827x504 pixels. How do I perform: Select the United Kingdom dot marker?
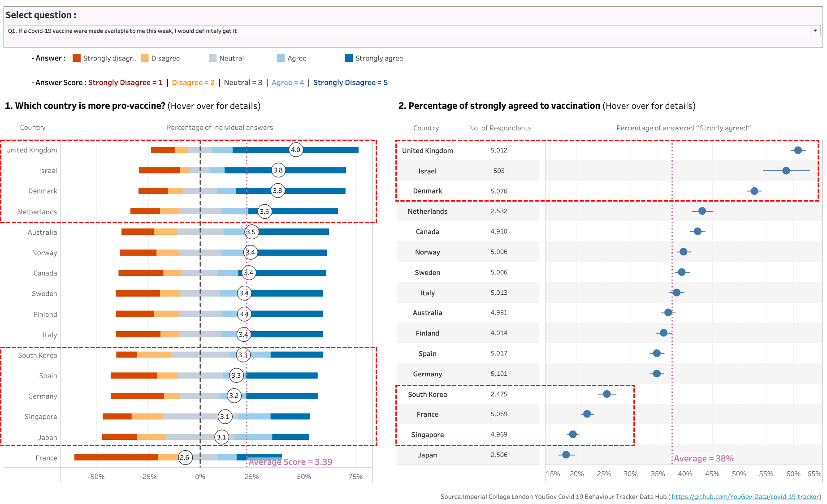click(798, 151)
